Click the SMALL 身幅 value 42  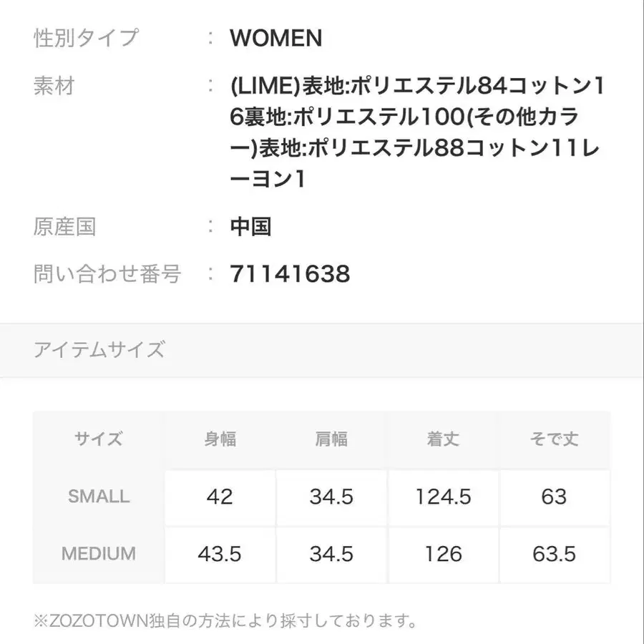[x=220, y=497]
